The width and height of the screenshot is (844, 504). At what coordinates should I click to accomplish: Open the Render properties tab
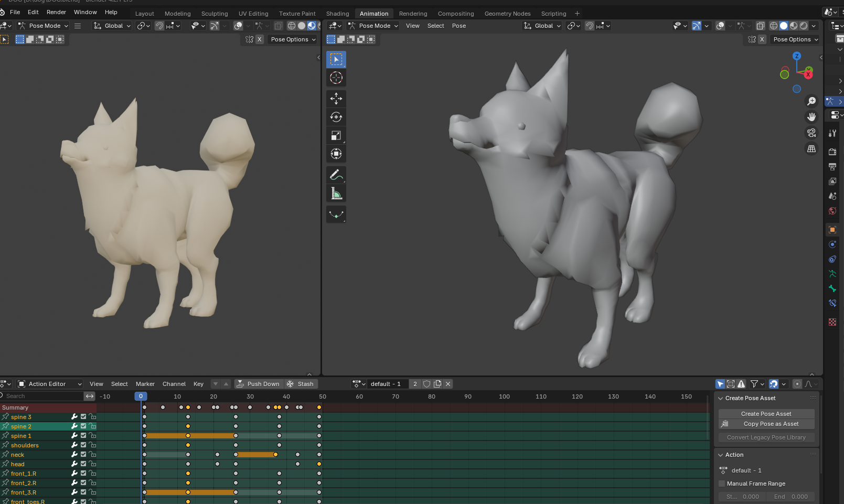pos(832,152)
